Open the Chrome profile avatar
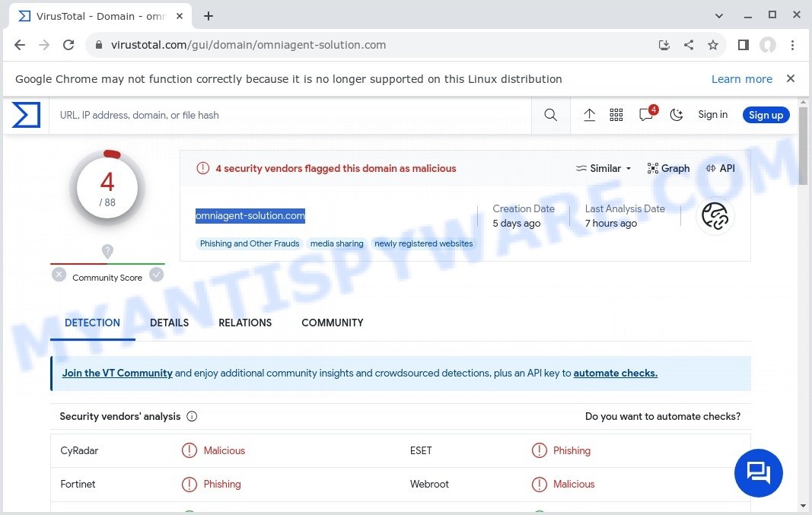 [x=767, y=45]
